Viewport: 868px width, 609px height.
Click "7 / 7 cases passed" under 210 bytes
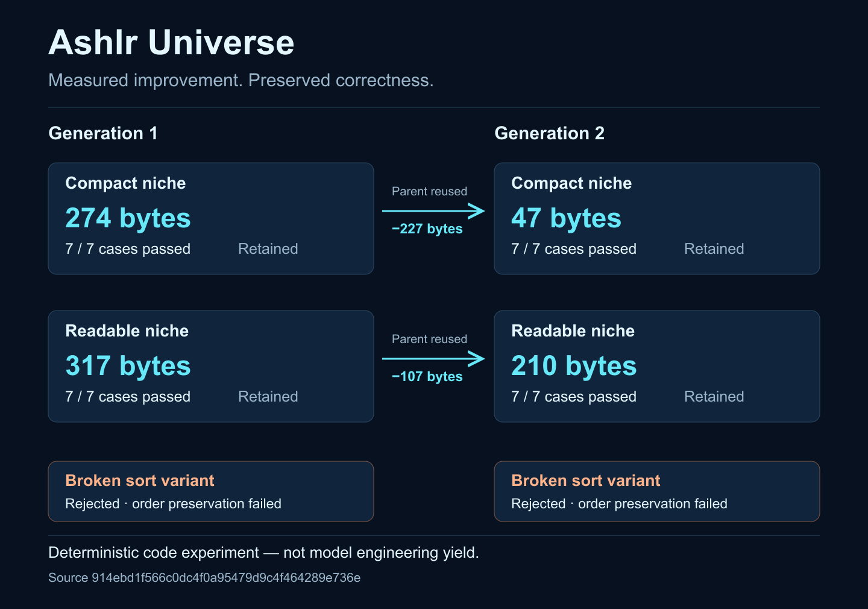click(574, 397)
